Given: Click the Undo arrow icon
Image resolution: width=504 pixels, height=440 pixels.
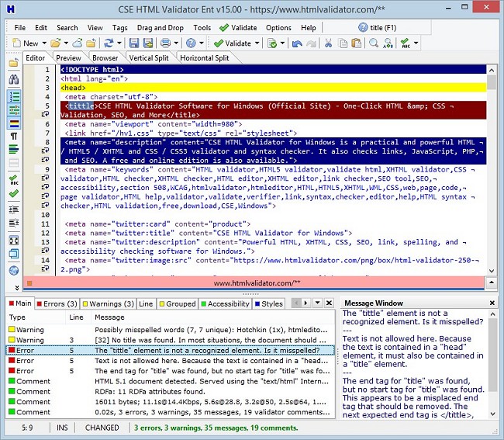Looking at the screenshot, I should pos(298,43).
